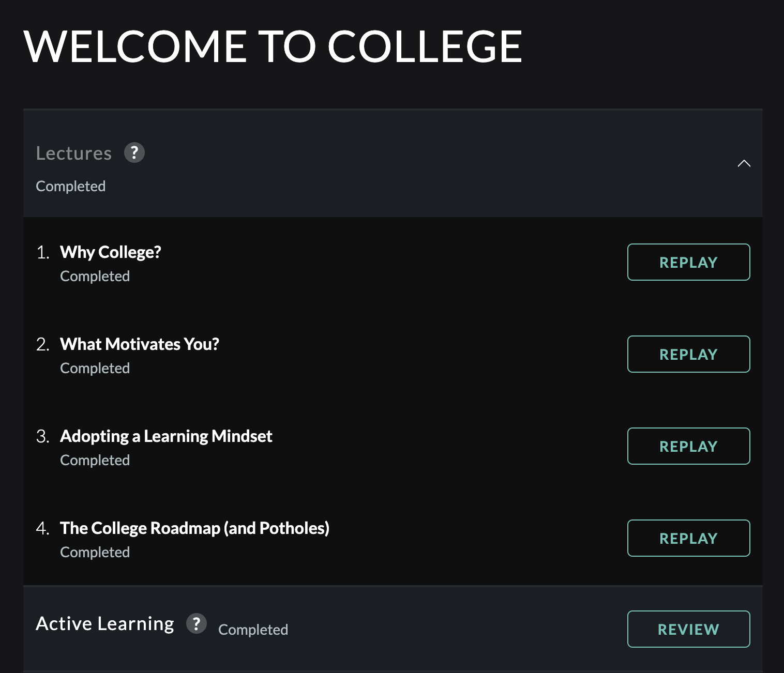Click Completed label under Adopting a Learning Mindset
The width and height of the screenshot is (784, 673).
pos(95,460)
